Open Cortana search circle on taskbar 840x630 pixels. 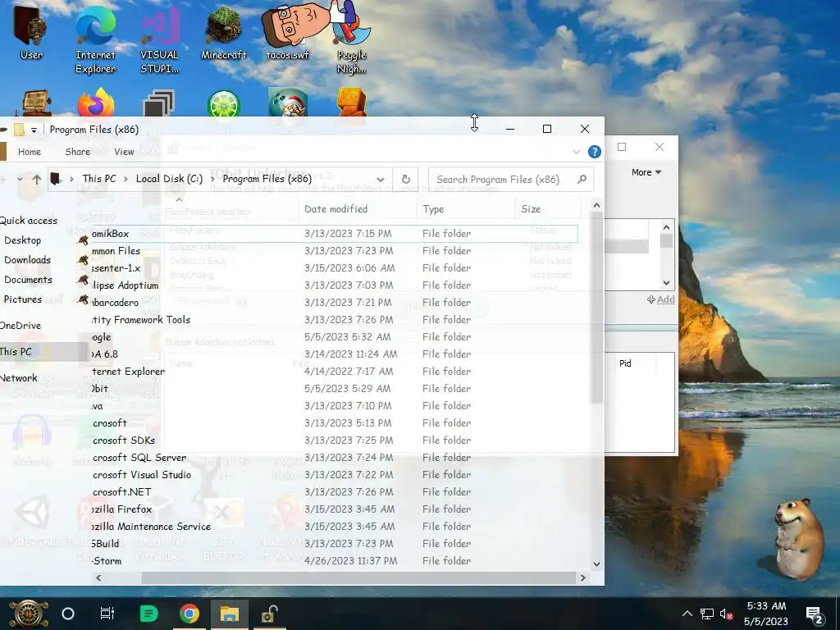pos(68,614)
